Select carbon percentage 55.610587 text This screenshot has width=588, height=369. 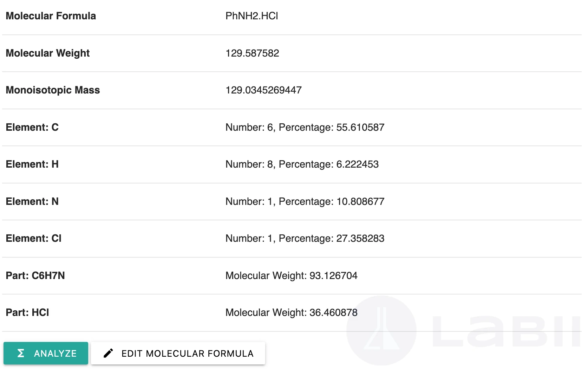[x=360, y=127]
